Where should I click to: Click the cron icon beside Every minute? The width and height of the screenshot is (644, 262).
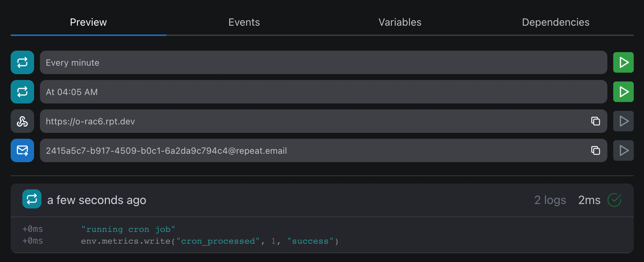(22, 62)
